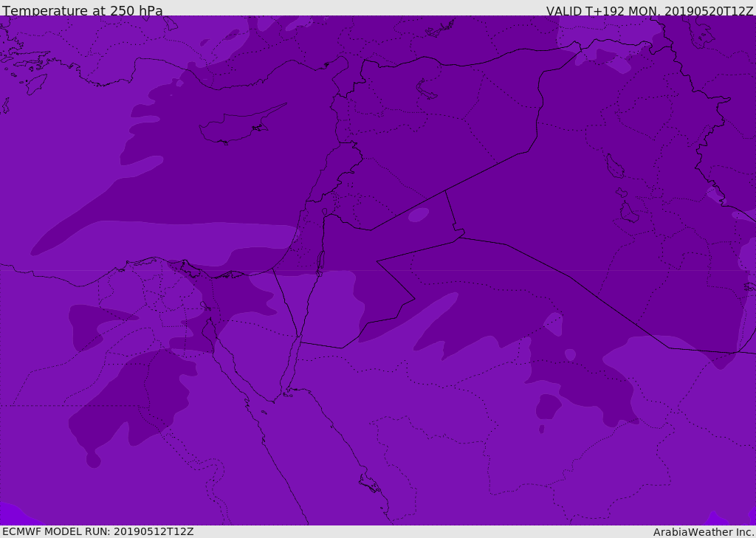Click the VALID T+192 timestamp text
This screenshot has width=756, height=538.
click(650, 11)
